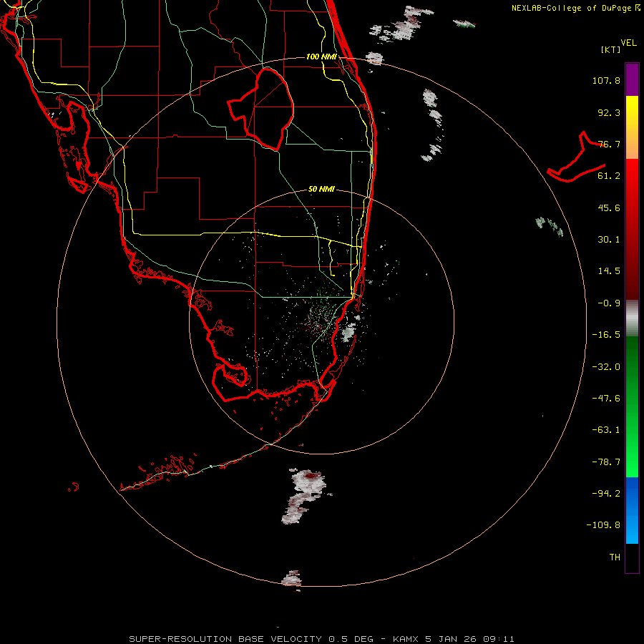Click the -94.2 scale value
The width and height of the screenshot is (644, 644).
click(x=606, y=494)
